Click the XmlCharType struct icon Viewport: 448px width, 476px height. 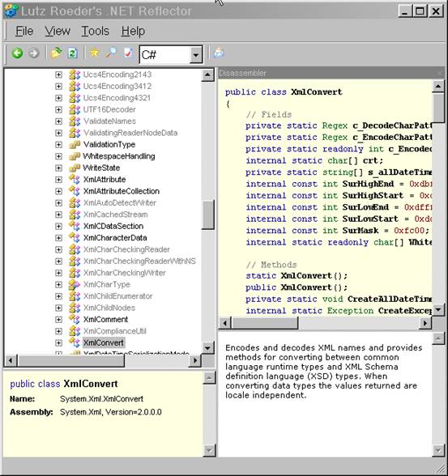tap(75, 284)
